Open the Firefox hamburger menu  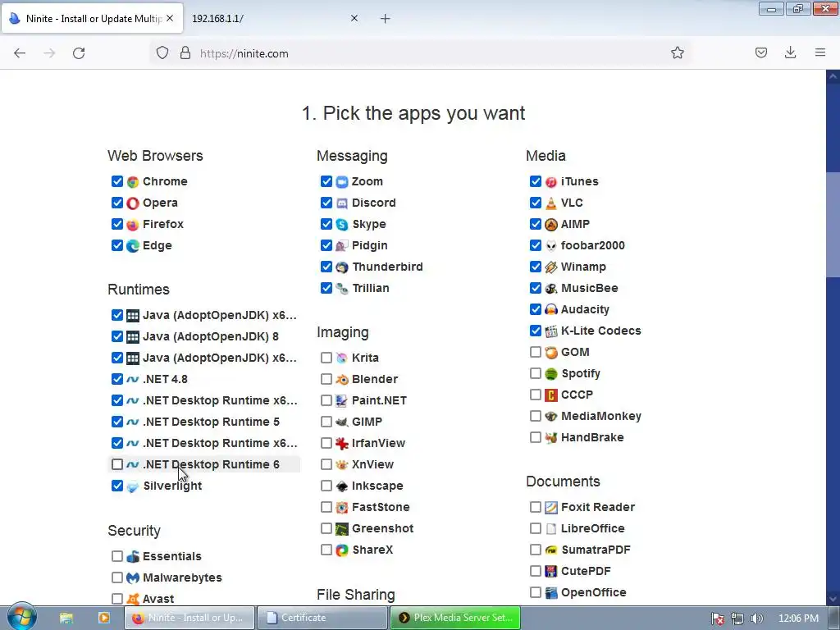820,52
